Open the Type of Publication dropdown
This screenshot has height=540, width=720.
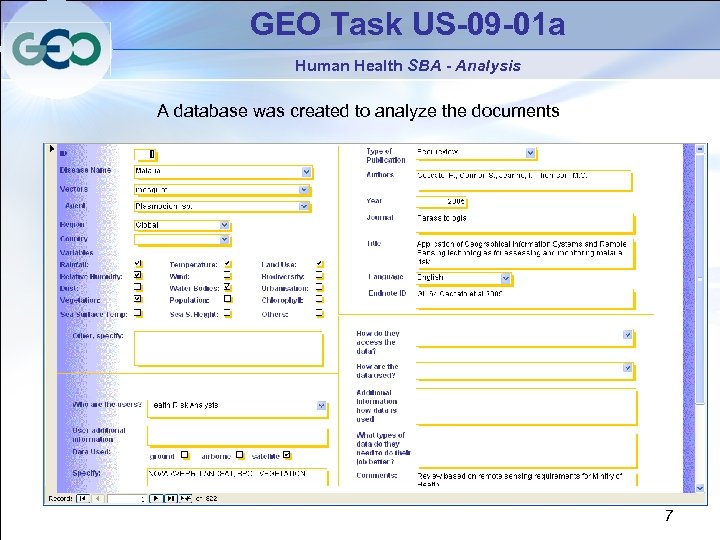pyautogui.click(x=530, y=152)
